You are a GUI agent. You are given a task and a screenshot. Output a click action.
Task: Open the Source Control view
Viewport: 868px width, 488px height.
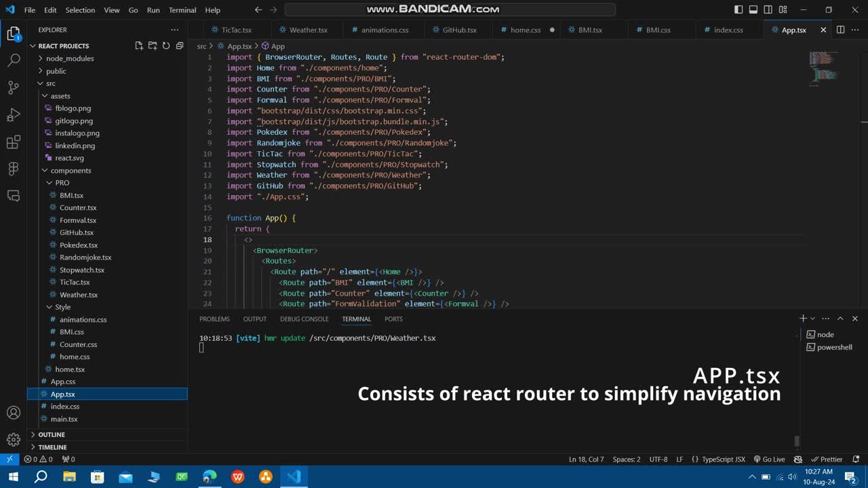pyautogui.click(x=14, y=87)
